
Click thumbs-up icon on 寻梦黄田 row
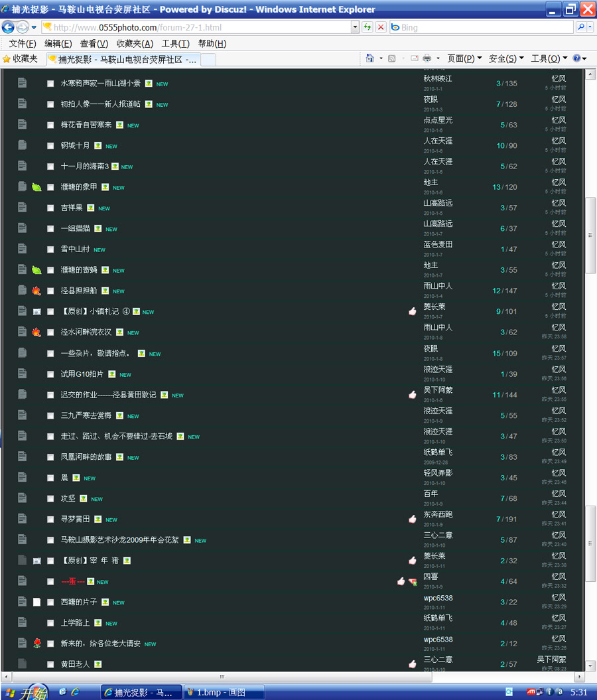point(413,519)
